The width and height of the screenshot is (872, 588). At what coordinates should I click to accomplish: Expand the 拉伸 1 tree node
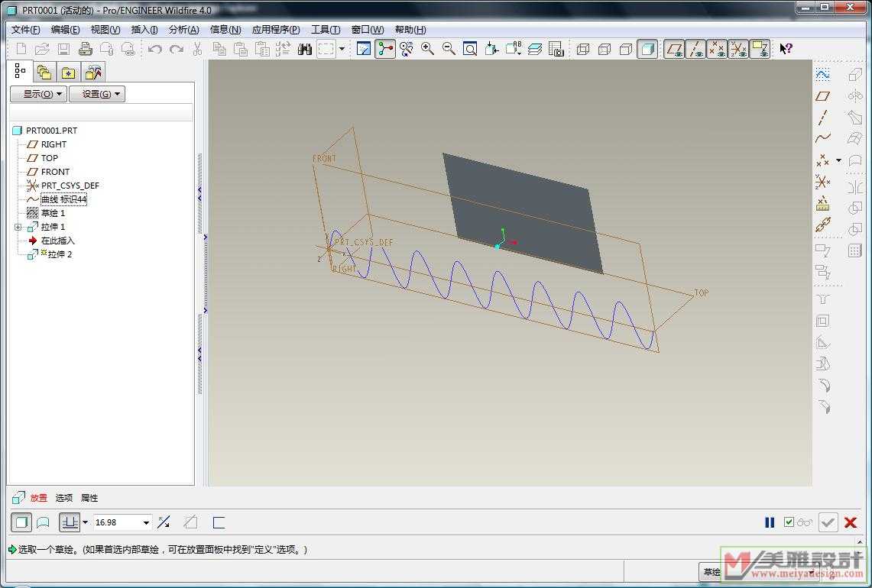coord(18,227)
